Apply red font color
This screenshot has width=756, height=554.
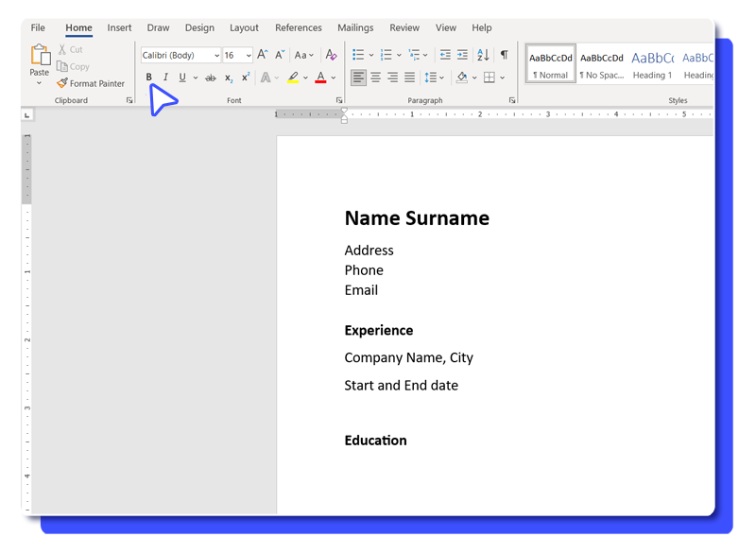click(x=320, y=78)
